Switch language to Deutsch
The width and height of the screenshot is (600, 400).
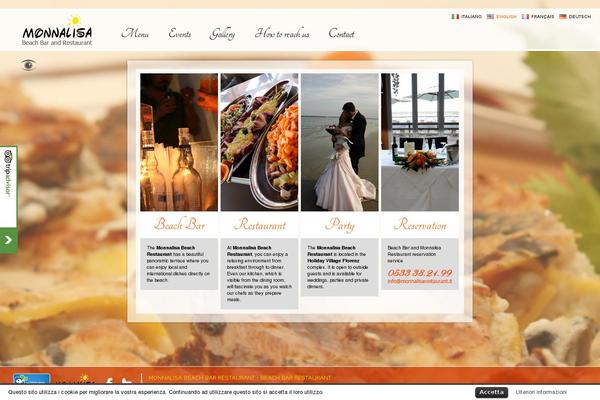pyautogui.click(x=579, y=17)
